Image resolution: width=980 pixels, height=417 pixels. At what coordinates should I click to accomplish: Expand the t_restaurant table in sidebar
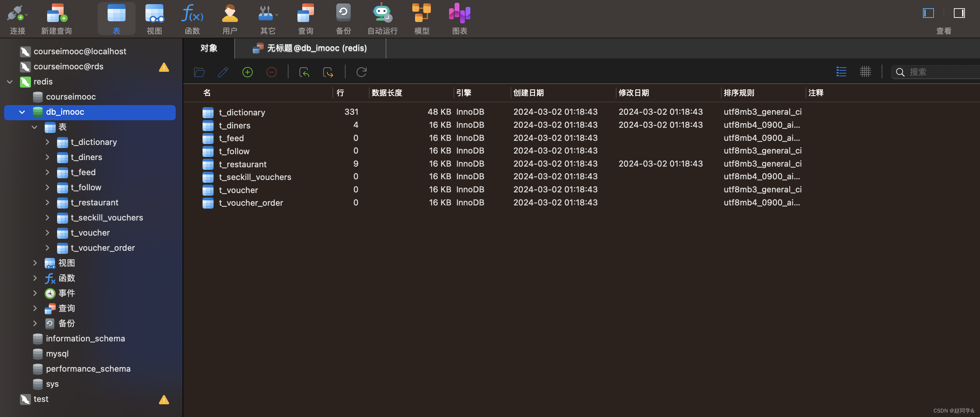(x=47, y=203)
